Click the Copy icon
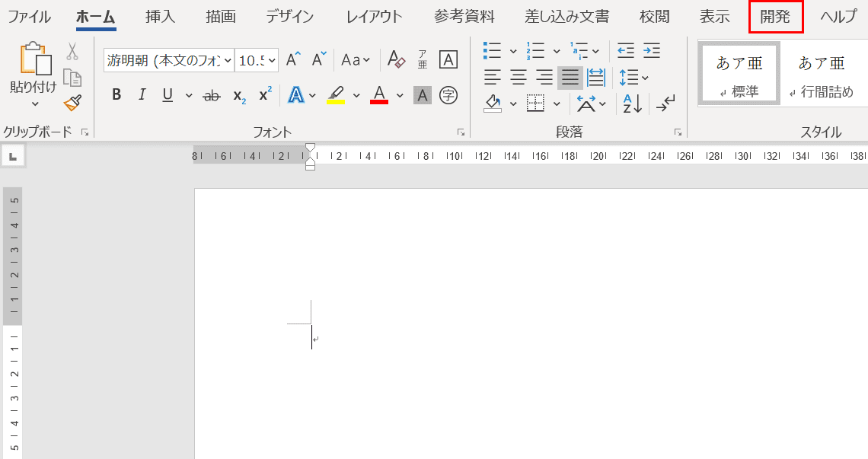Viewport: 868px width, 459px height. click(72, 78)
